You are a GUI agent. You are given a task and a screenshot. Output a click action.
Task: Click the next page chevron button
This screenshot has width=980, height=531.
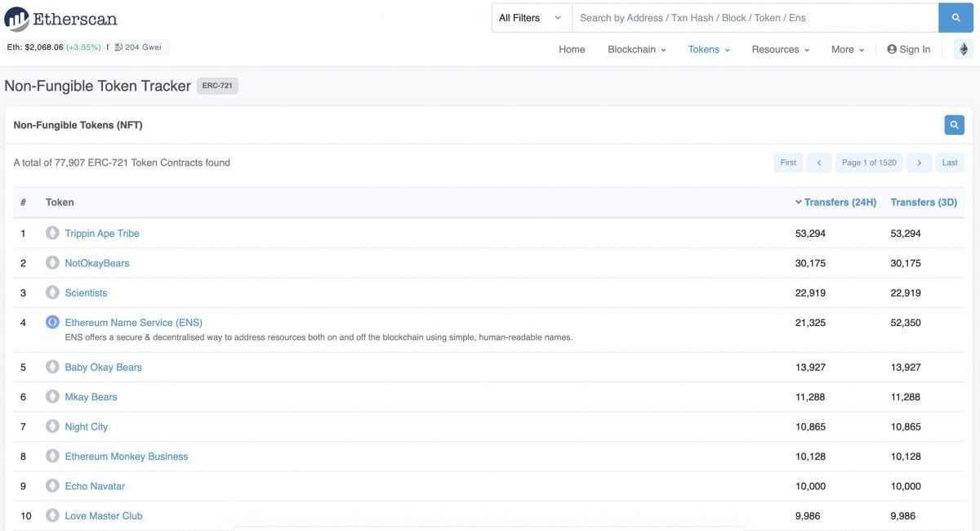point(919,163)
